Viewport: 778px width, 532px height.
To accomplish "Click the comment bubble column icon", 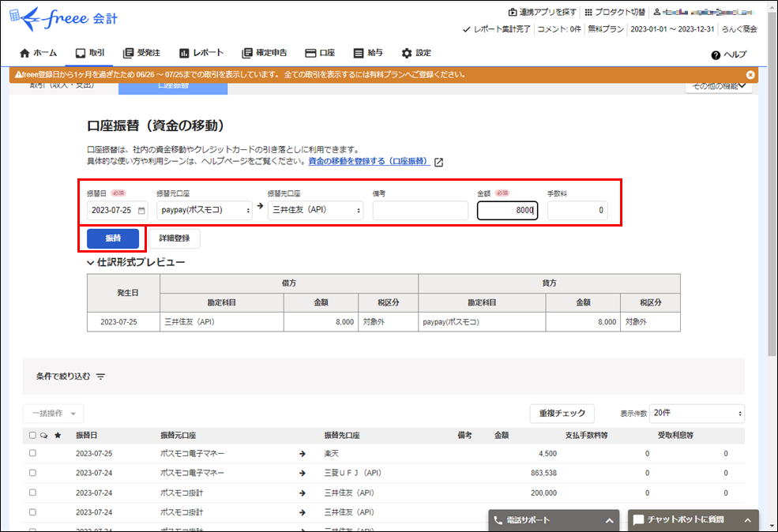I will (44, 436).
